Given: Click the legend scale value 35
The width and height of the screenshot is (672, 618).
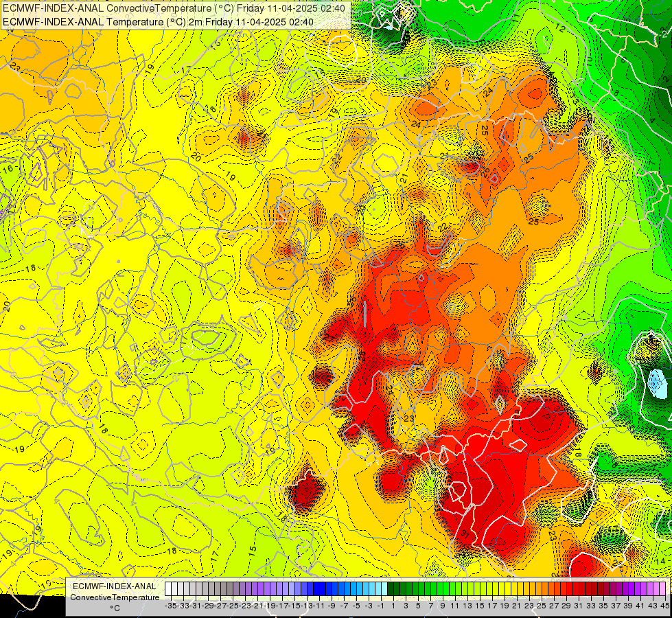Looking at the screenshot, I should point(603,606).
